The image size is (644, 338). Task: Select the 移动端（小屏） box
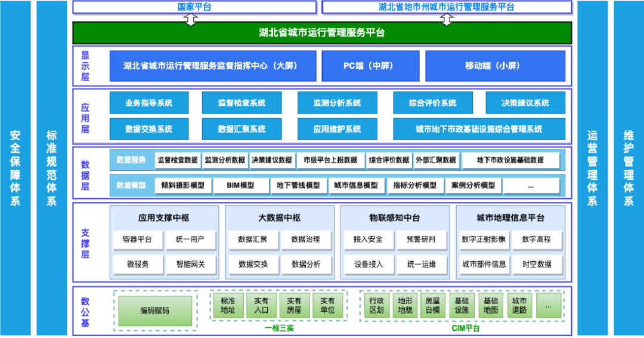click(495, 66)
